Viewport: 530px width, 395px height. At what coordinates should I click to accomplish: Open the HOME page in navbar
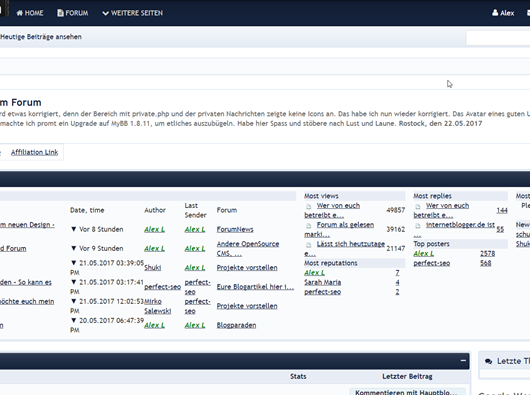[30, 13]
